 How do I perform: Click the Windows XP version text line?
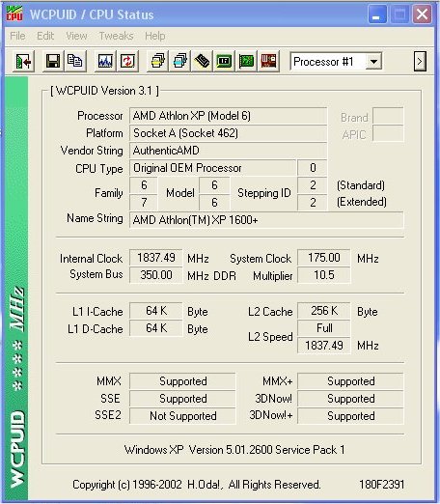[x=234, y=450]
